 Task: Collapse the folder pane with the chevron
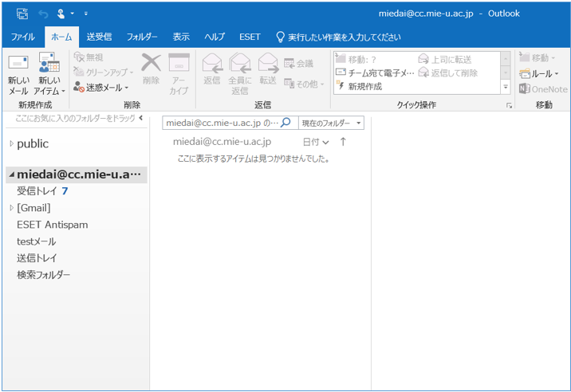pos(141,118)
